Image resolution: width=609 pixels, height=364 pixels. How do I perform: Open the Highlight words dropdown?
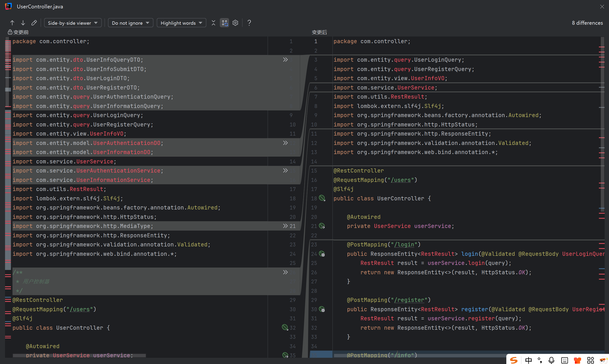[181, 23]
